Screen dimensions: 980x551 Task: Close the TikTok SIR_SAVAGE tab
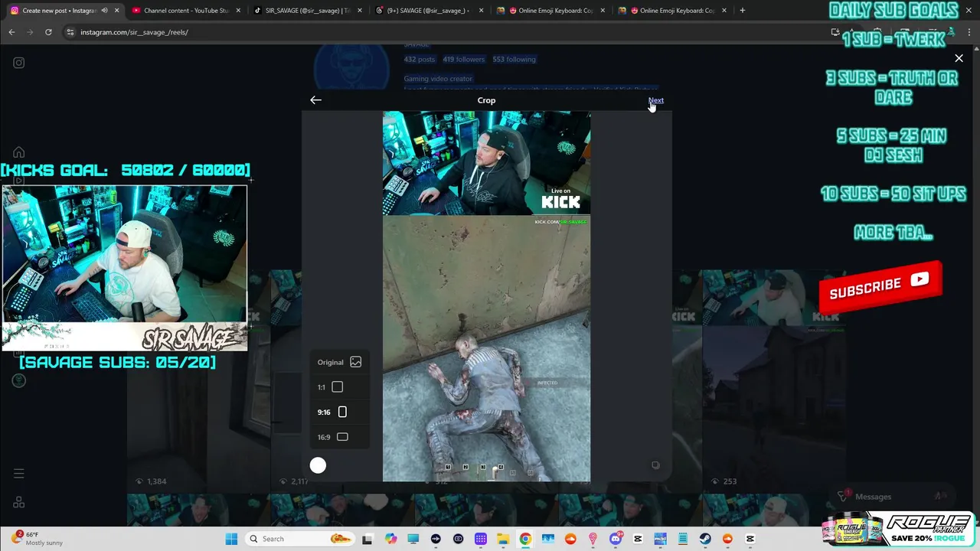pos(361,11)
